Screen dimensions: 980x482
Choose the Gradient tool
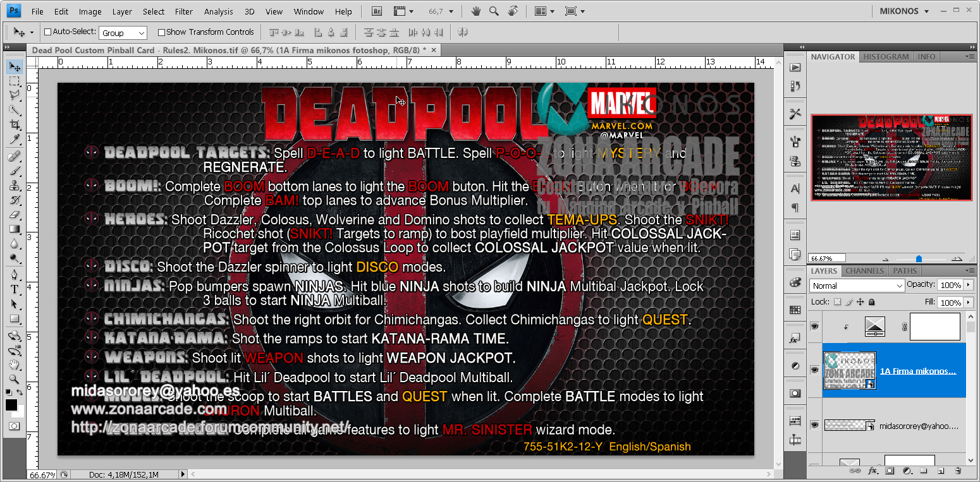click(x=15, y=229)
